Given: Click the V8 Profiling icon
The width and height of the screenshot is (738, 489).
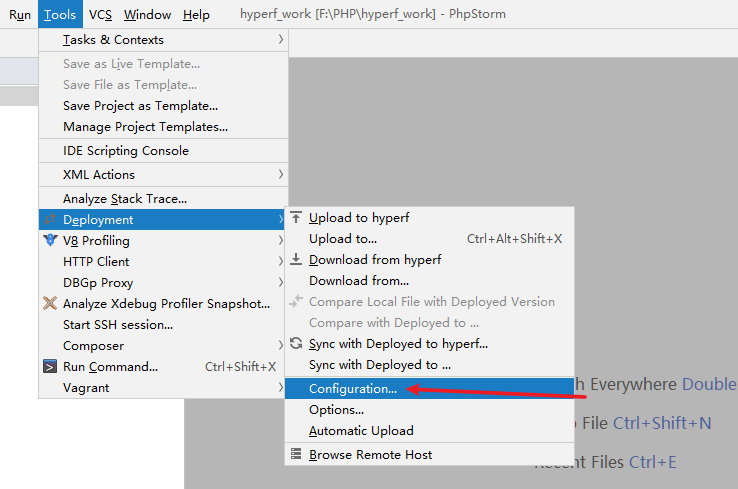Looking at the screenshot, I should point(50,240).
